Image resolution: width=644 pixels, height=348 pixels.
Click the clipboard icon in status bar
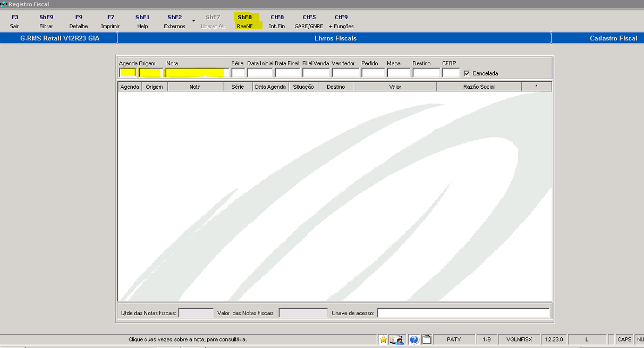point(427,339)
